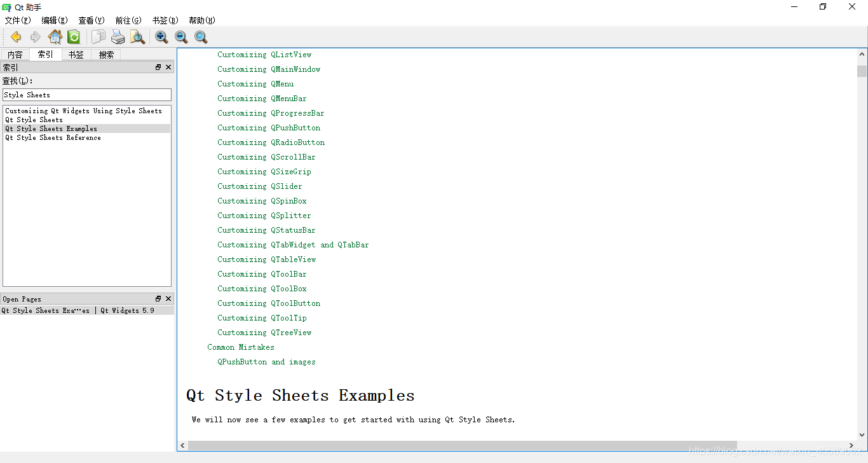Open the Common Mistakes link
868x463 pixels.
(241, 347)
